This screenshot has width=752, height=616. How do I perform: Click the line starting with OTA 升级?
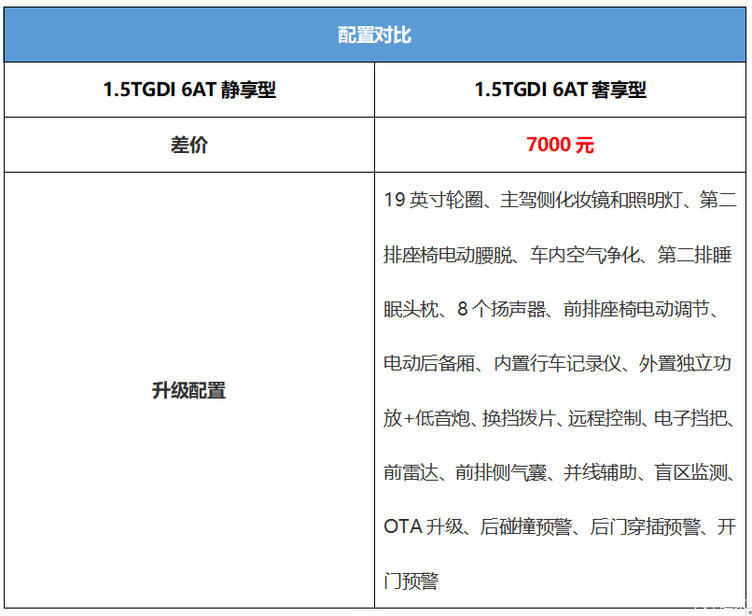[560, 527]
